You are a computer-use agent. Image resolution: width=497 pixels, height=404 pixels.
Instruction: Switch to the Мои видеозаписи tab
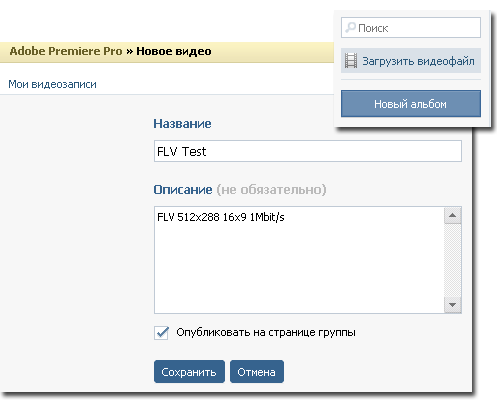click(x=52, y=84)
